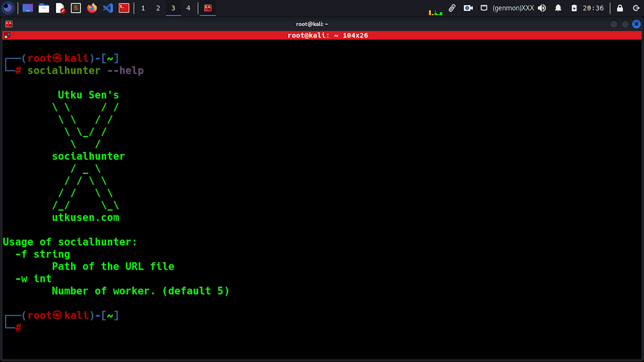This screenshot has height=362, width=644.
Task: Open the Terminator group dropdown in the red titlebar
Action: pos(7,36)
